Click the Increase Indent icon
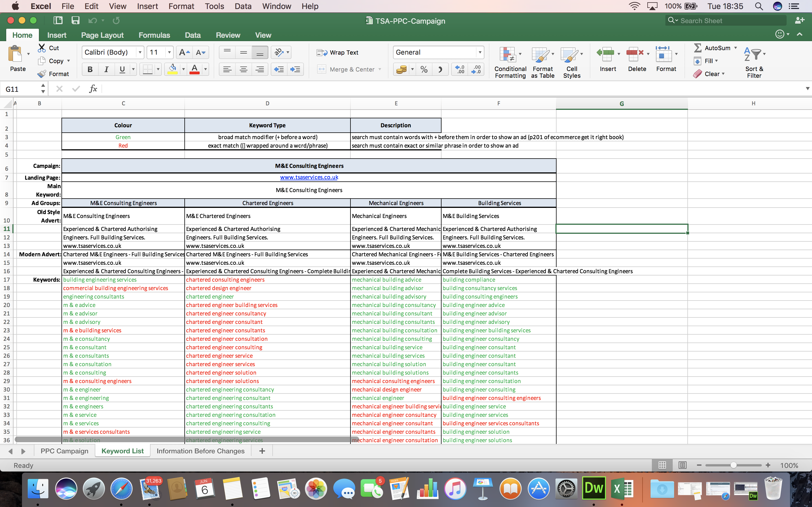This screenshot has height=507, width=812. (295, 69)
